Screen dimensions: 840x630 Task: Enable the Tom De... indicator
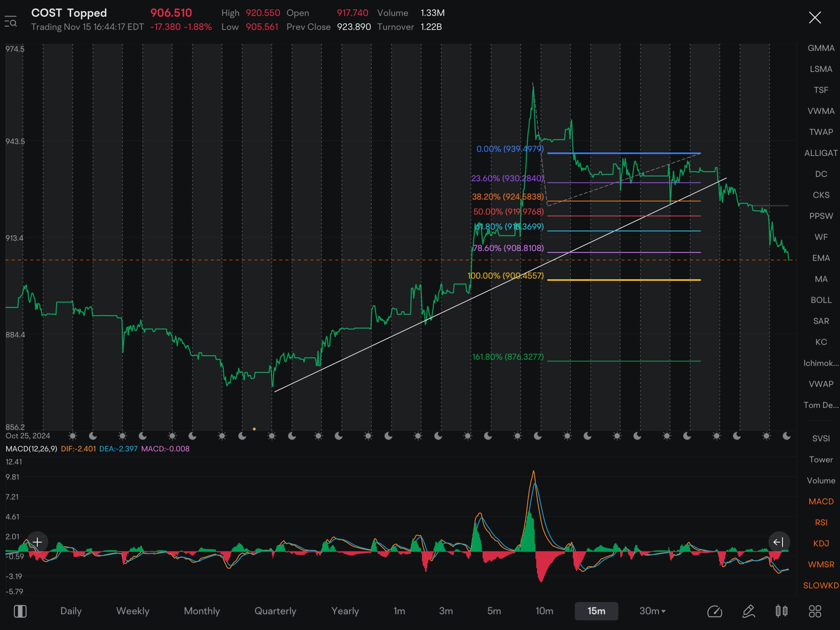coord(821,405)
